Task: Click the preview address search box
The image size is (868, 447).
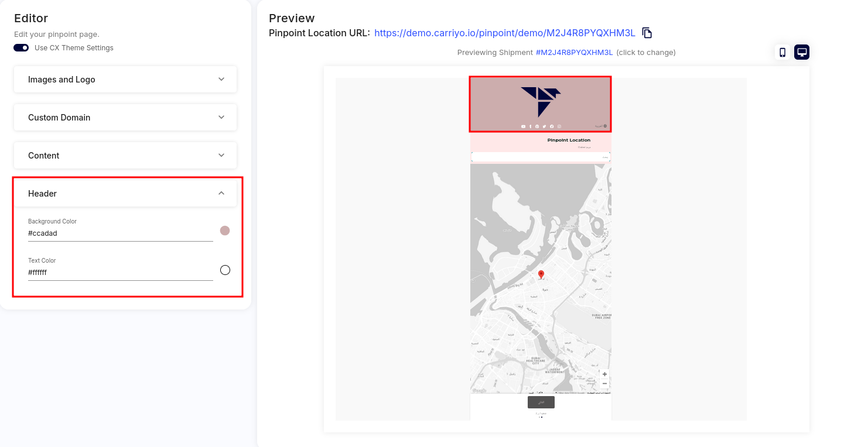Action: pos(541,157)
